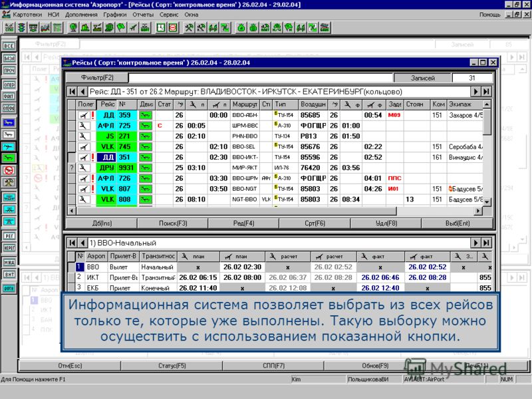Viewport: 532px width, 399px height.
Task: Open the Окна menu
Action: [192, 15]
